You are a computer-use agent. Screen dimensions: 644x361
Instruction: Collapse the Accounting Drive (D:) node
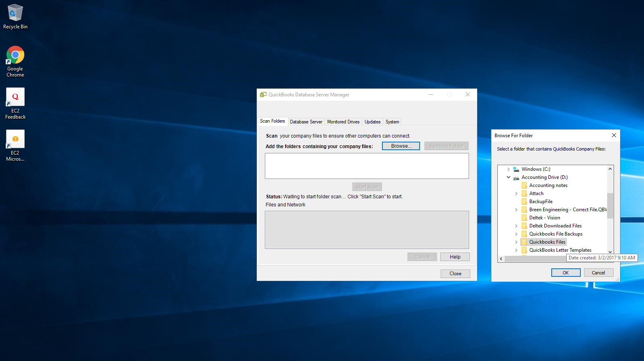point(509,177)
